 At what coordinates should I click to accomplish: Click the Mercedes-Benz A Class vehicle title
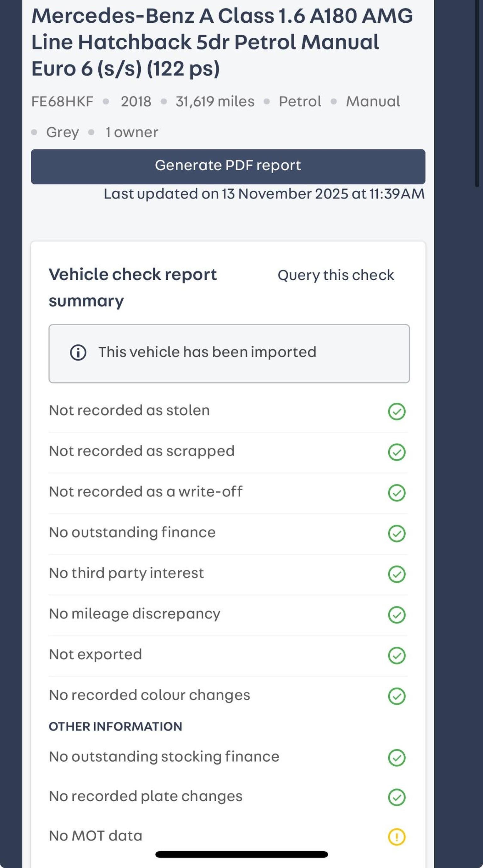222,42
